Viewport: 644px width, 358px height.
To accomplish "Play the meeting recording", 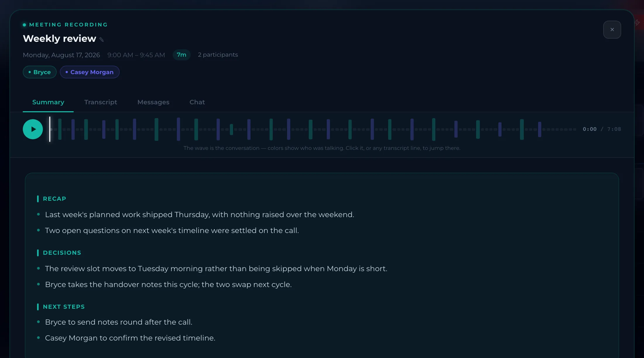I will click(x=33, y=129).
